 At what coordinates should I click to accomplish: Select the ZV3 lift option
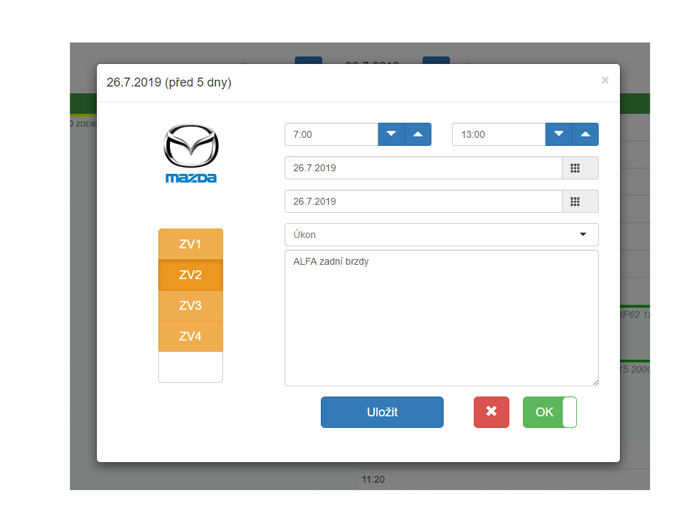(x=191, y=306)
